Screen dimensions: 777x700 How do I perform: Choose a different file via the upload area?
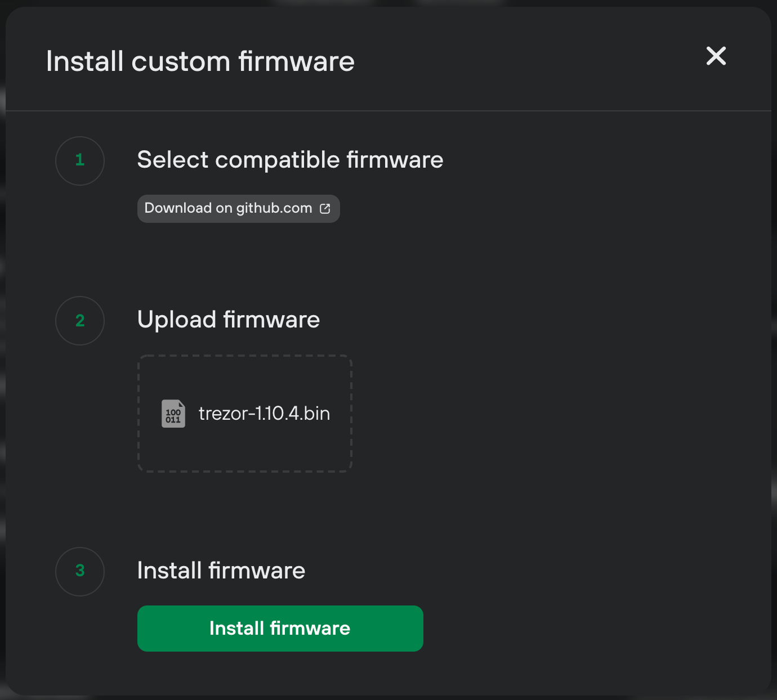pyautogui.click(x=245, y=414)
